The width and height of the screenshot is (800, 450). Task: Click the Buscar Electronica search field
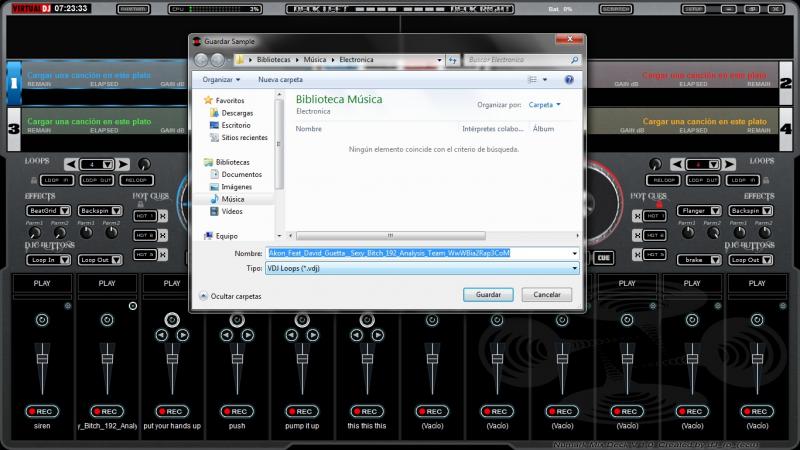pyautogui.click(x=523, y=60)
